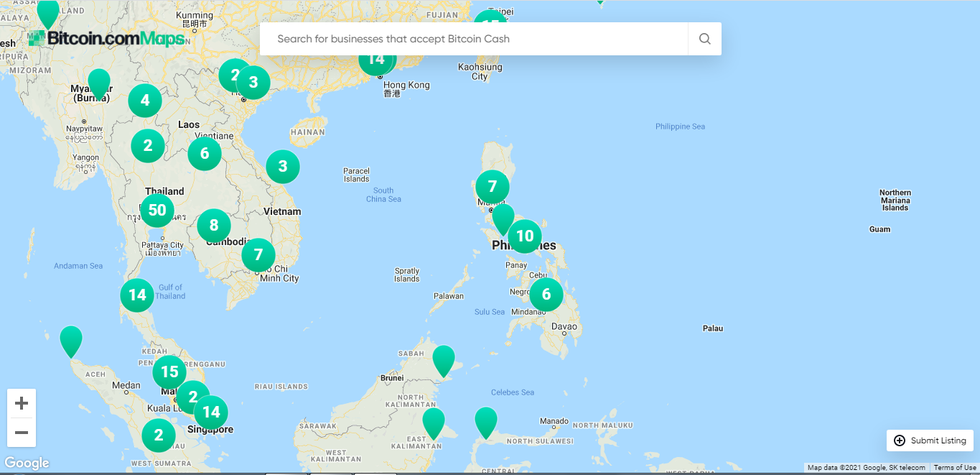980x475 pixels.
Task: Click the Spratly Islands label
Action: [406, 275]
